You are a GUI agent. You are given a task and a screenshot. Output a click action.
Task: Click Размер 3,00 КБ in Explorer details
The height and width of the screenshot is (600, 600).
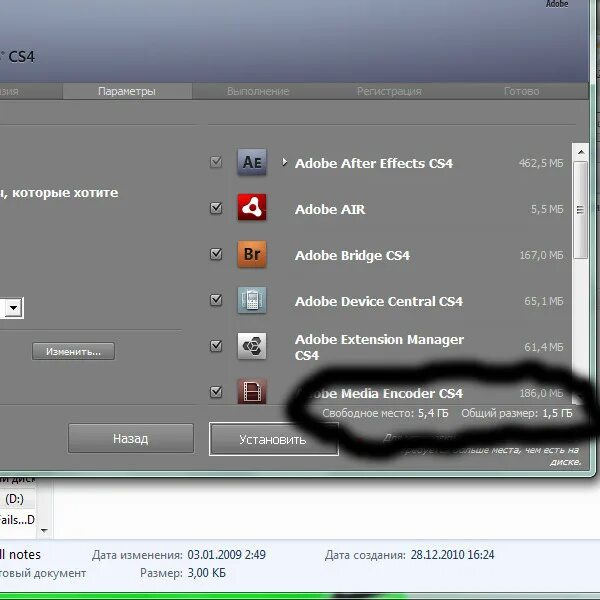pyautogui.click(x=183, y=573)
